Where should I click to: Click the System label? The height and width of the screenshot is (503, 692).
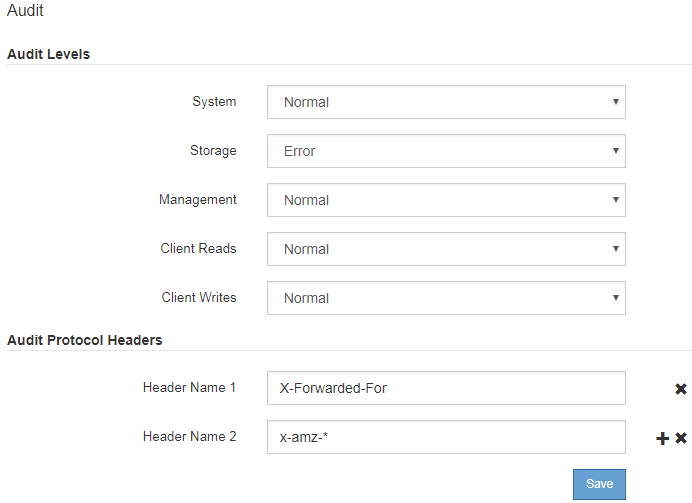tap(214, 101)
